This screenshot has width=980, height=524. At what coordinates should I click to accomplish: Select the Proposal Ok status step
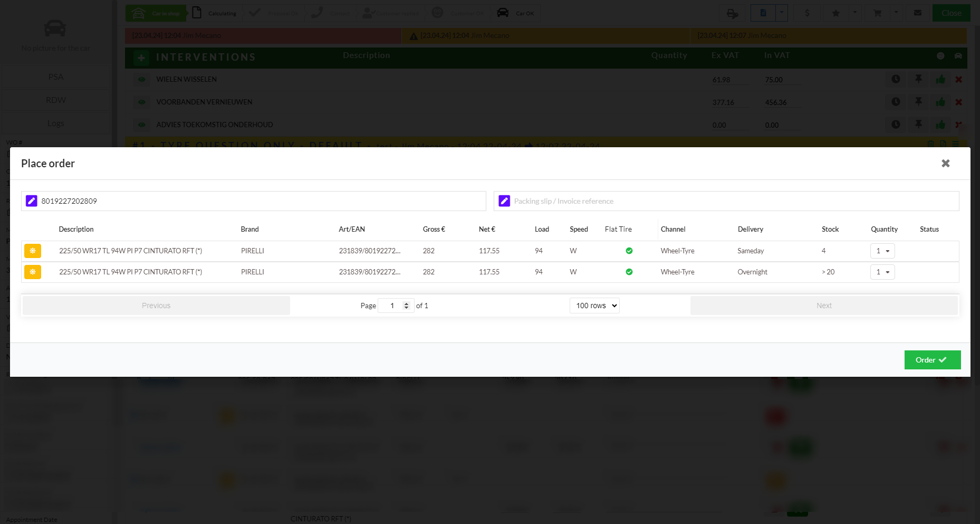point(274,13)
